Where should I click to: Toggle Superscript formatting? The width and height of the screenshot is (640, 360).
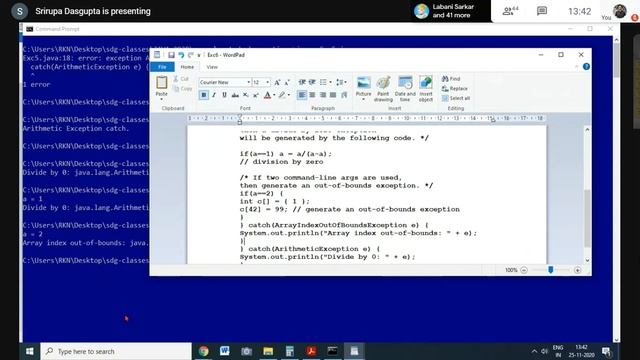click(256, 95)
